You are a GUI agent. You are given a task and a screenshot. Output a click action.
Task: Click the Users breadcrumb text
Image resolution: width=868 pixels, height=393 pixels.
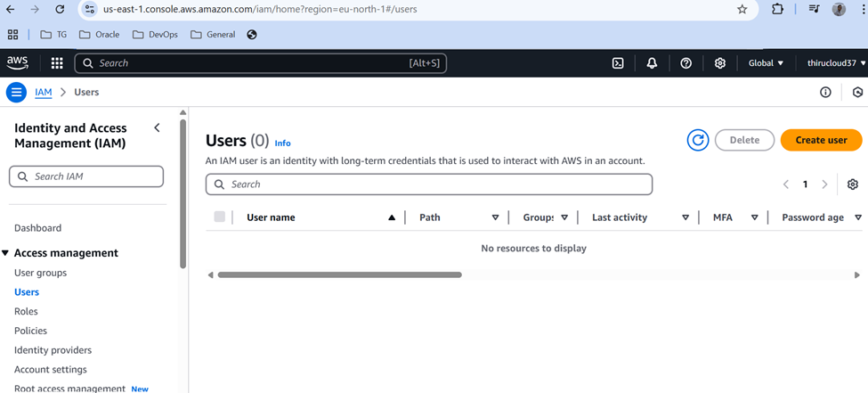coord(86,92)
